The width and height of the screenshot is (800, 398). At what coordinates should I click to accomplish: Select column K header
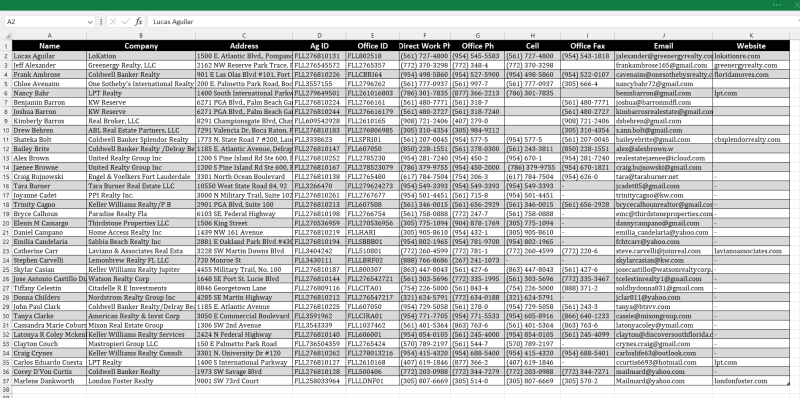pos(751,36)
